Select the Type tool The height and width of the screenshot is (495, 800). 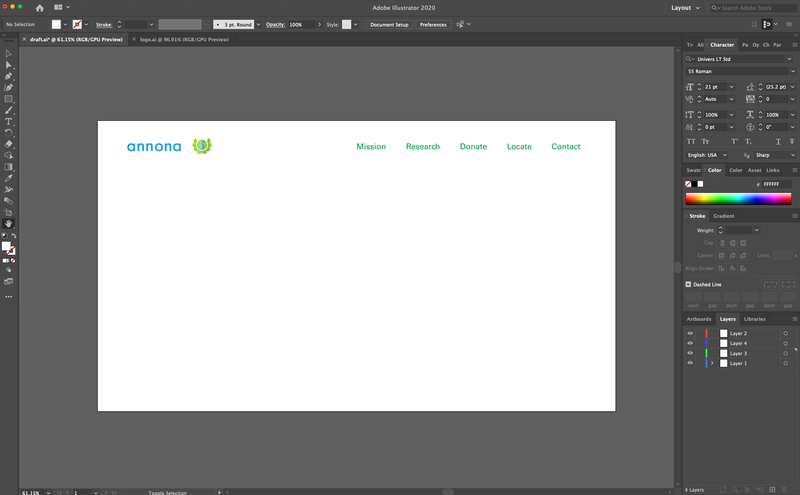coord(8,121)
